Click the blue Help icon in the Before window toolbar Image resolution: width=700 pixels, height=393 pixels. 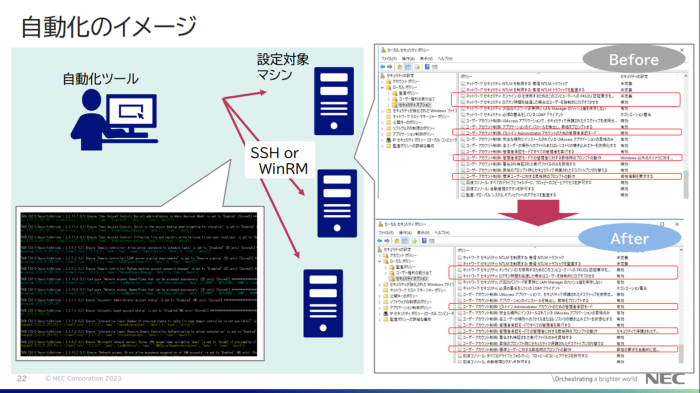(427, 67)
